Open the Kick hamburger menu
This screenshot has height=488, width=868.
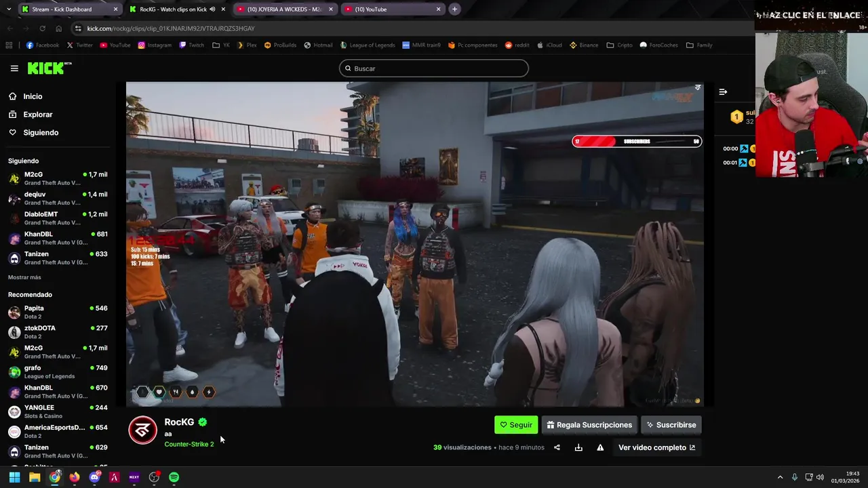click(x=14, y=68)
